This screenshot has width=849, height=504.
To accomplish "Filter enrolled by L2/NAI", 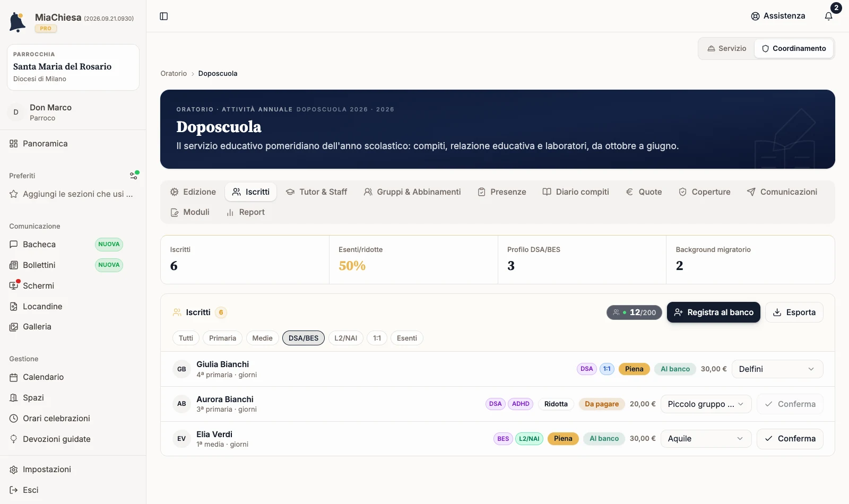I will click(x=345, y=338).
